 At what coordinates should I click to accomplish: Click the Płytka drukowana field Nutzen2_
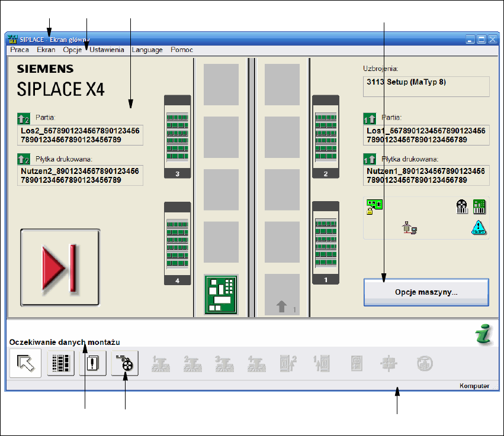80,176
